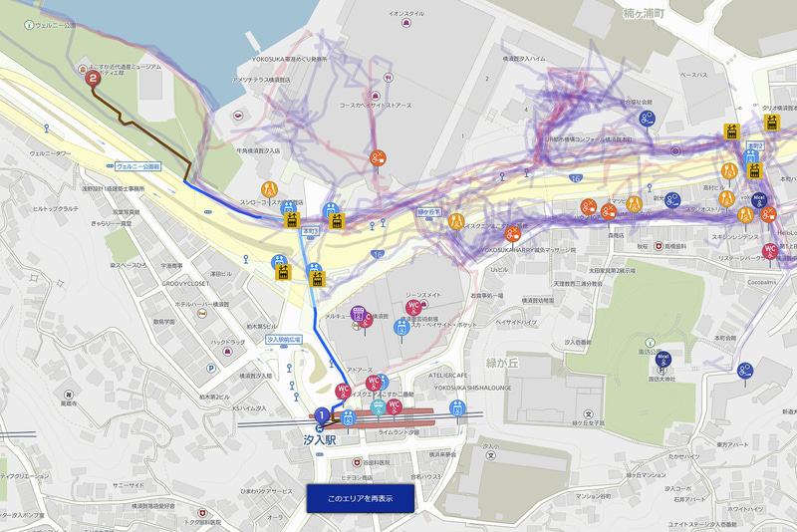
Task: Open the blue wheelchair marker near 創光
Action: 672,199
